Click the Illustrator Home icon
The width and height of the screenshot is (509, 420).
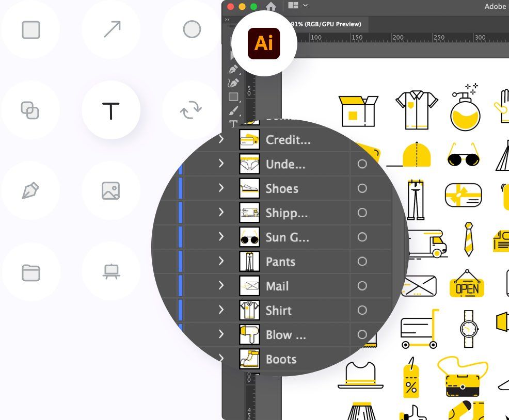tap(271, 6)
